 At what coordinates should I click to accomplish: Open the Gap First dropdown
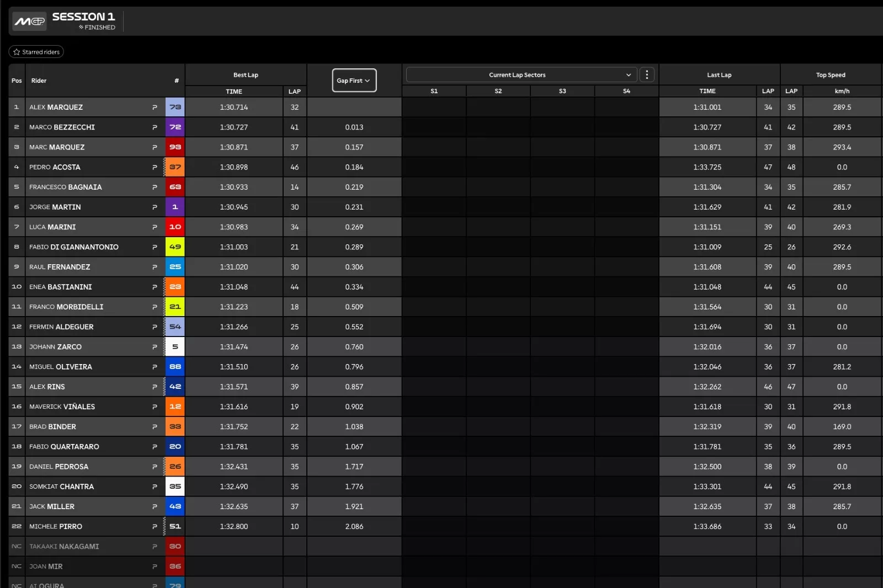pos(354,81)
